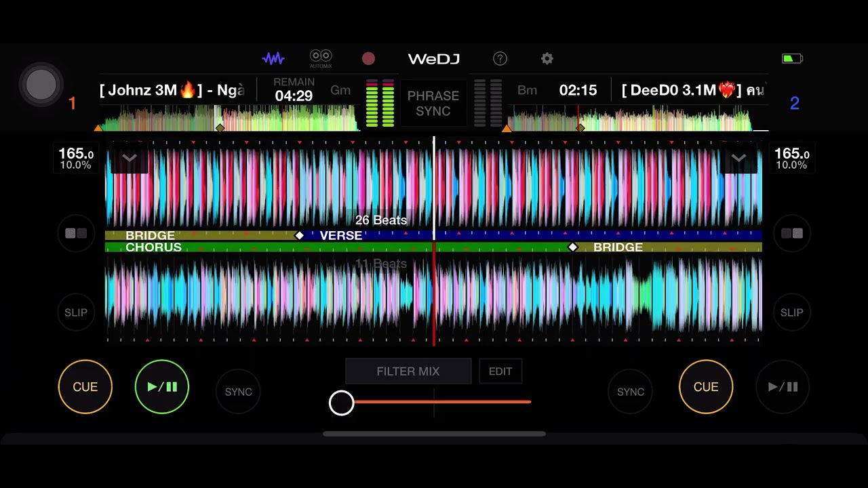Enable SLIP mode on deck 1
The height and width of the screenshot is (488, 868).
pyautogui.click(x=76, y=312)
